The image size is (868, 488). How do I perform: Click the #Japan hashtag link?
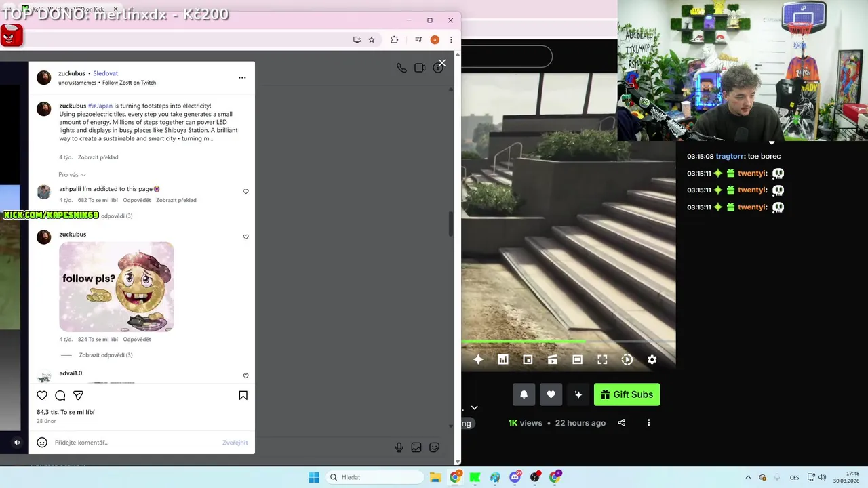100,106
